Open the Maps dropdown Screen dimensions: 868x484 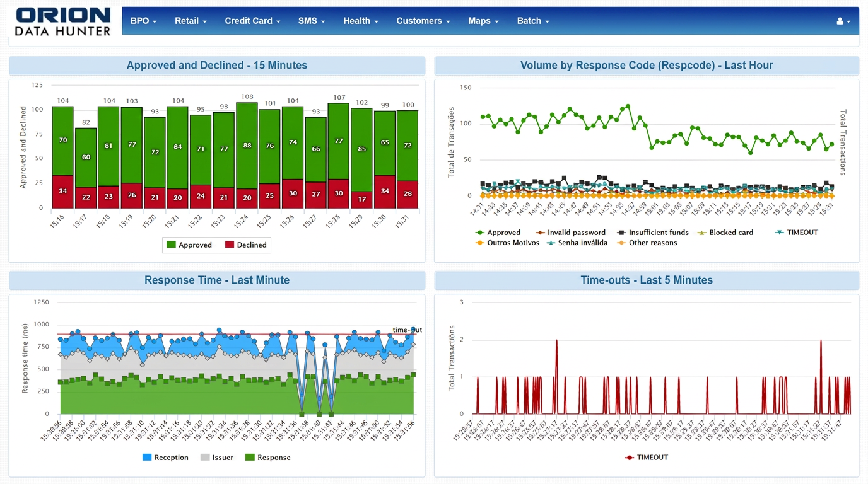click(x=483, y=21)
